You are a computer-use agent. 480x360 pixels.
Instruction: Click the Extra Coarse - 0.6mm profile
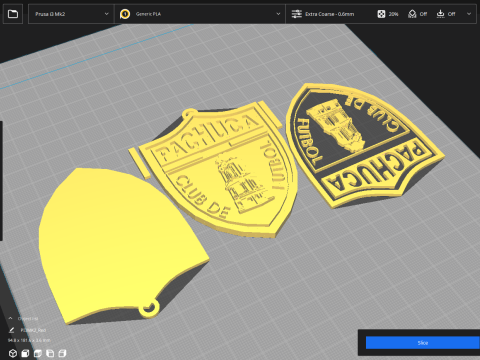tap(329, 14)
